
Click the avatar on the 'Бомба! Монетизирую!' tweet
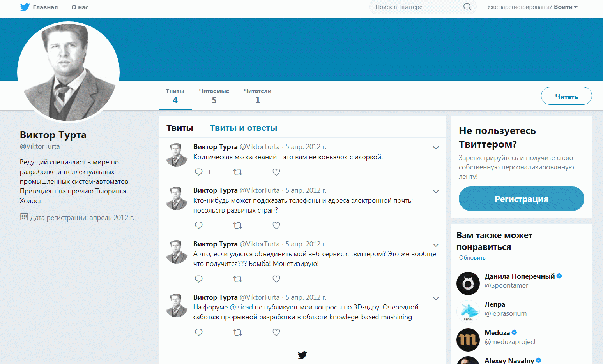click(x=177, y=252)
